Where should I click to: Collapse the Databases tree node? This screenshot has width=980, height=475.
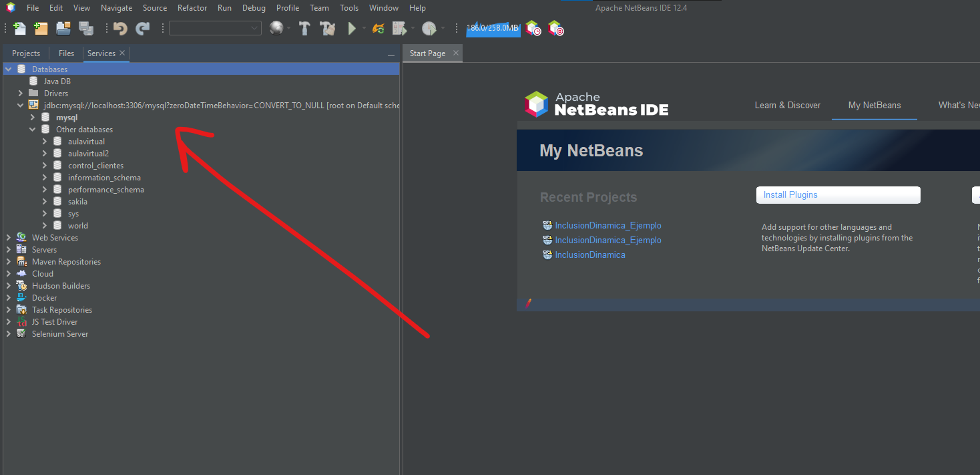[9, 69]
